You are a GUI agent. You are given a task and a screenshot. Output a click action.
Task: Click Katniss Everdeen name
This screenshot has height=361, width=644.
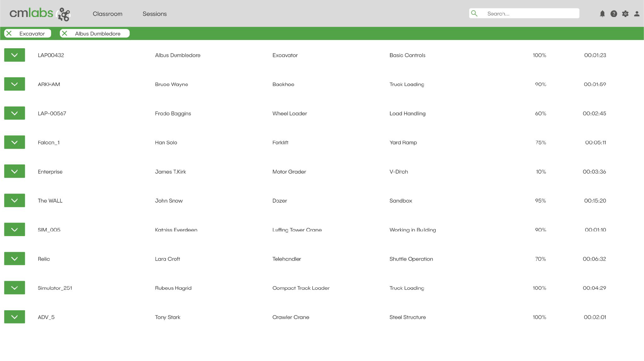point(176,230)
